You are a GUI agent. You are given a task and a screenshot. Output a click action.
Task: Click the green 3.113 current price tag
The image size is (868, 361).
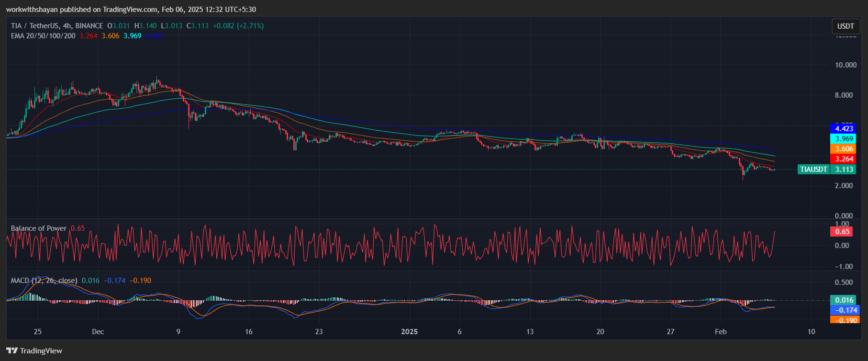point(844,169)
